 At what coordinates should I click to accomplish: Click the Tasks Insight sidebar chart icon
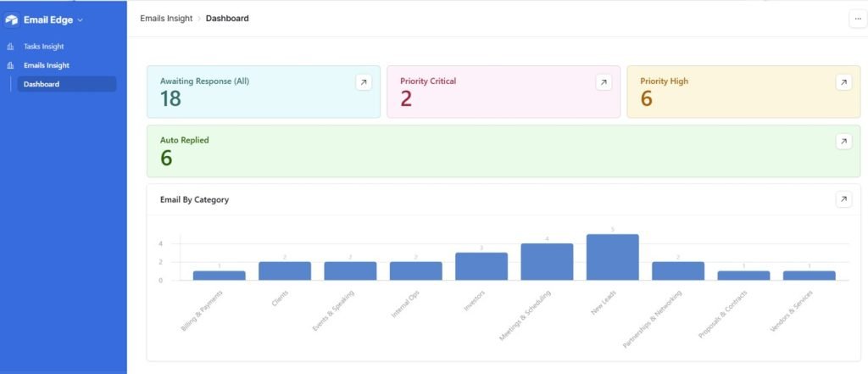(10, 47)
